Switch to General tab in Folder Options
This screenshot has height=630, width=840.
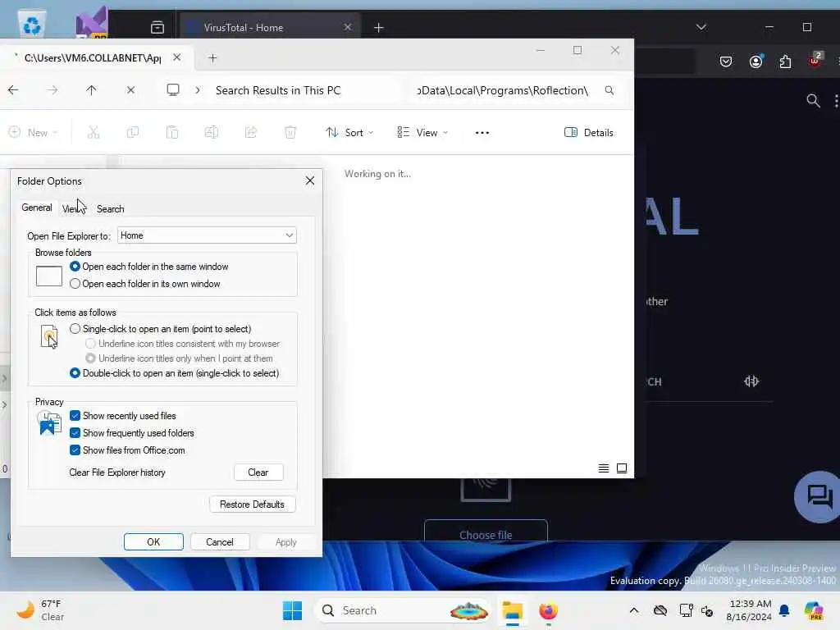(37, 208)
